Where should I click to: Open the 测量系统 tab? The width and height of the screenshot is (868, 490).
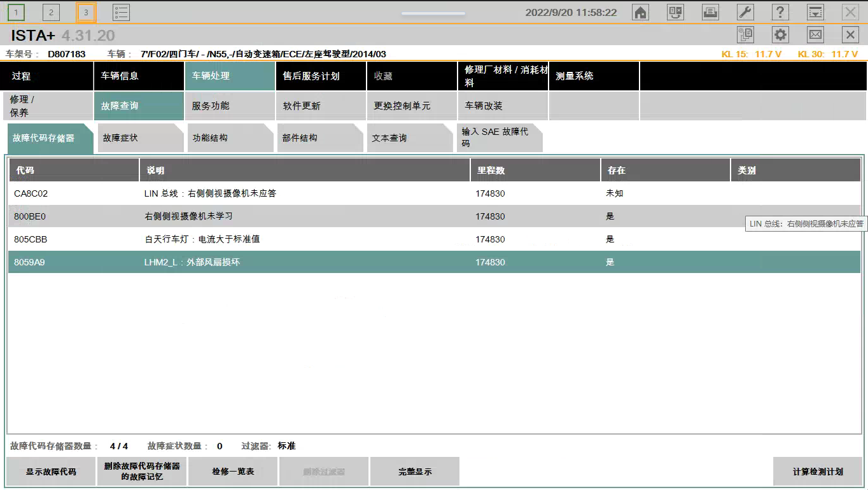594,76
